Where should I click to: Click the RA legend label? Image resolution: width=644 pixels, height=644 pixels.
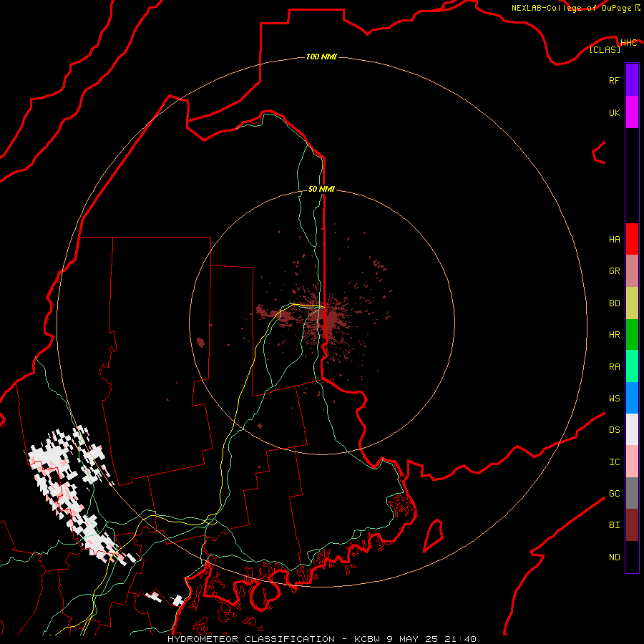point(614,367)
